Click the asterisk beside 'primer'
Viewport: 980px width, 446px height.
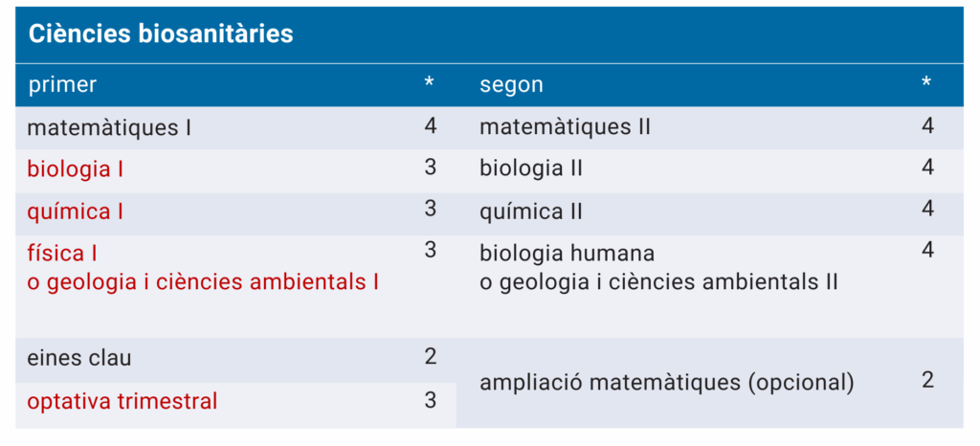point(430,84)
